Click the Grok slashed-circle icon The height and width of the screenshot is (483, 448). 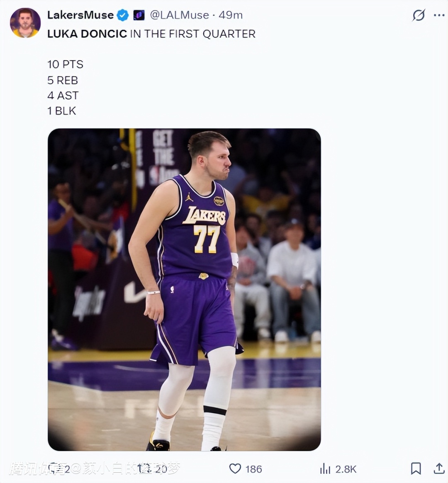pyautogui.click(x=419, y=15)
